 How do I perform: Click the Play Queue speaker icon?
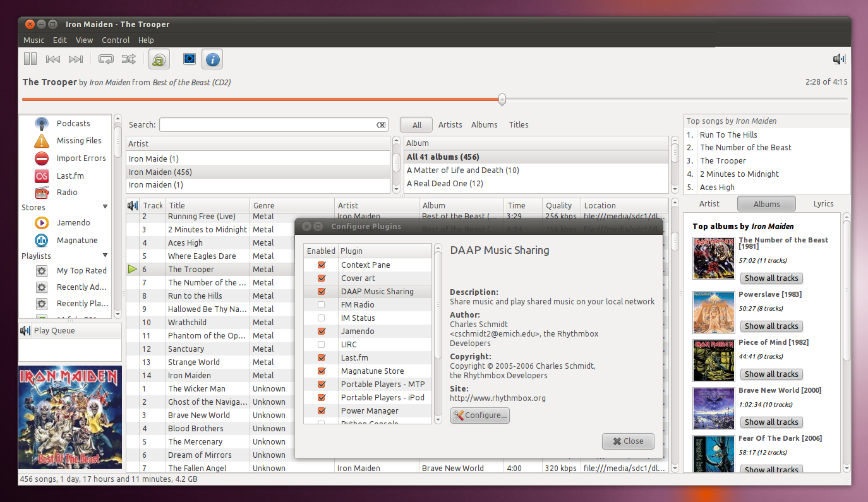[x=25, y=331]
